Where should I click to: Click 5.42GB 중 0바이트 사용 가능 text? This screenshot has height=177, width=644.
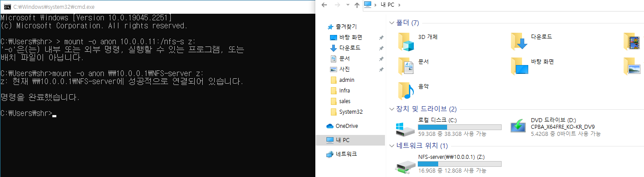click(x=566, y=134)
